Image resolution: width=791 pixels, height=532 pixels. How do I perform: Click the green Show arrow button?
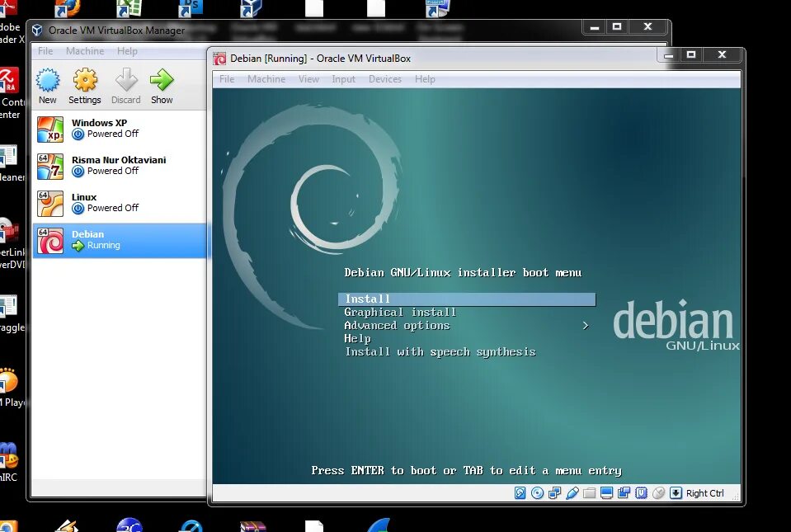click(162, 80)
